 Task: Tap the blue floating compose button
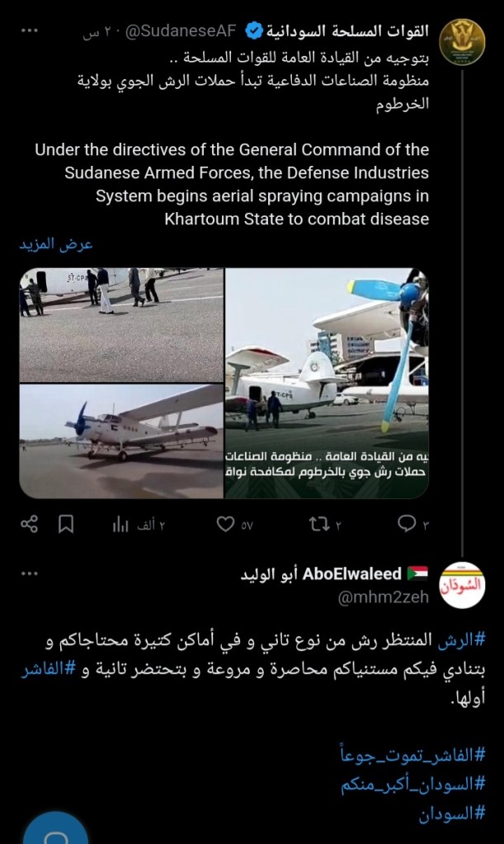click(56, 829)
